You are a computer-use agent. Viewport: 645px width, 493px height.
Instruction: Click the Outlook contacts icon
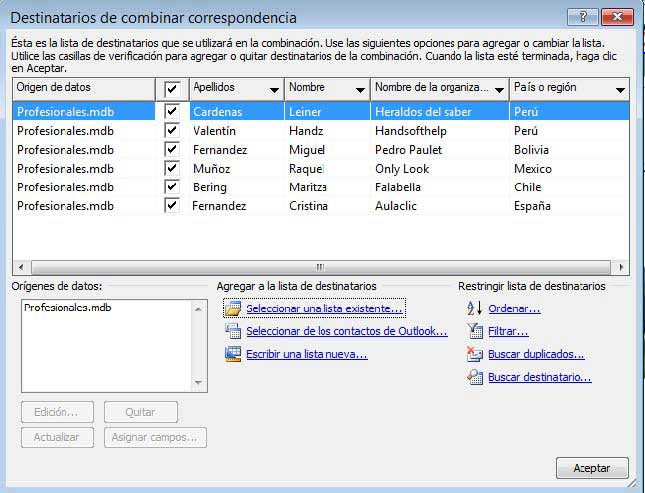click(x=233, y=332)
